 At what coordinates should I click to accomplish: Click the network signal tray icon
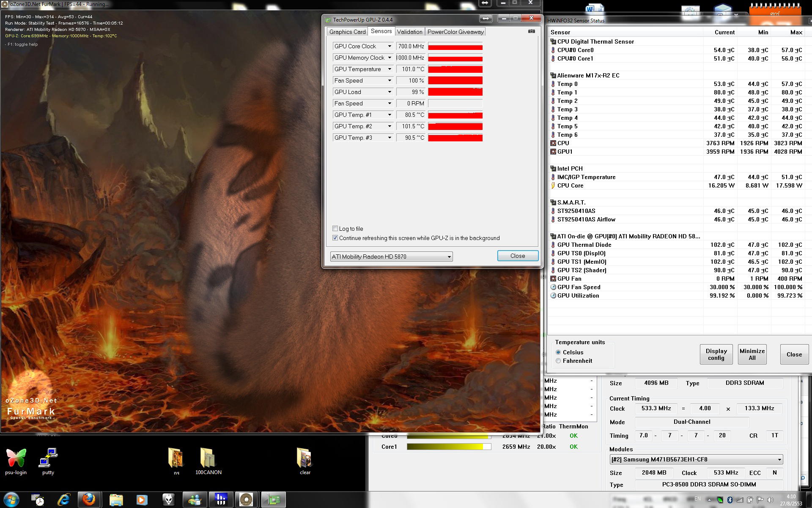point(740,500)
